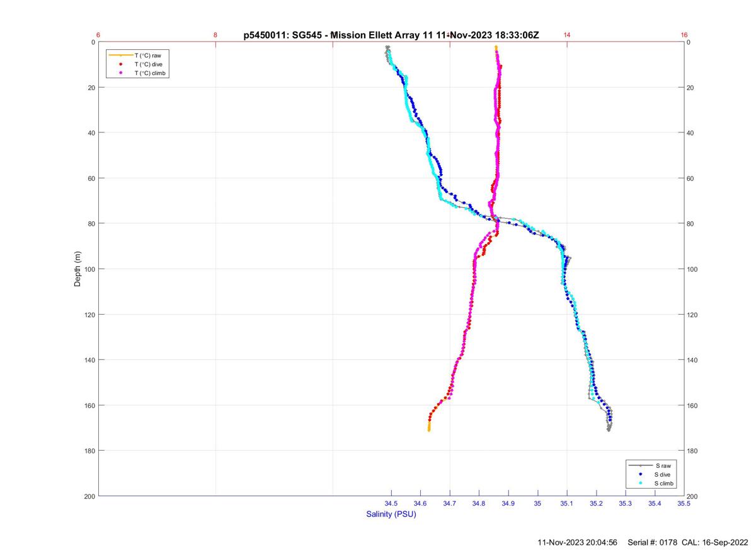Viewport: 756px width, 558px height.
Task: Click the magenta dot beside T climb
Action: pyautogui.click(x=120, y=73)
